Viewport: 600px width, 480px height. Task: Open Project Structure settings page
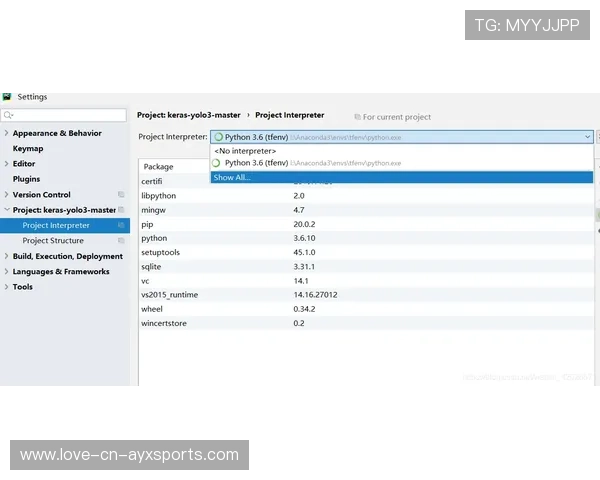click(53, 241)
